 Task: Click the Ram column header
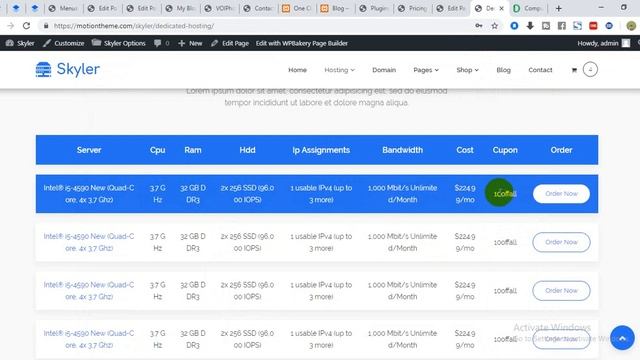[x=193, y=150]
